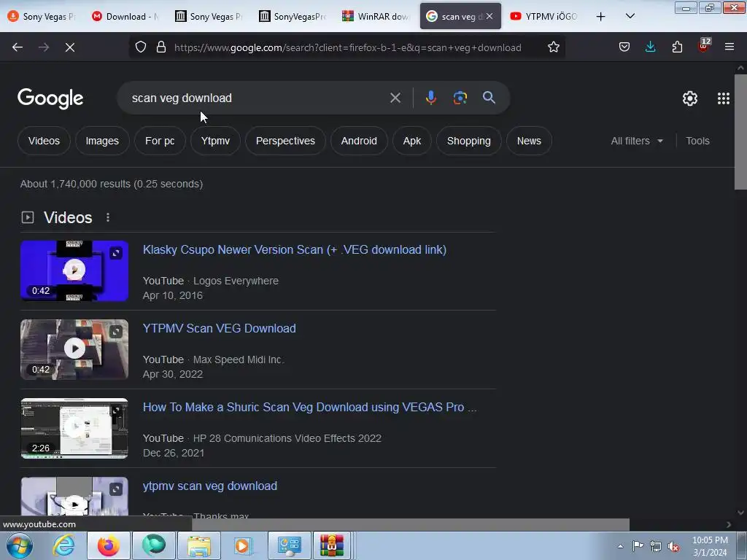Open the extensions puzzle icon

[x=677, y=47]
